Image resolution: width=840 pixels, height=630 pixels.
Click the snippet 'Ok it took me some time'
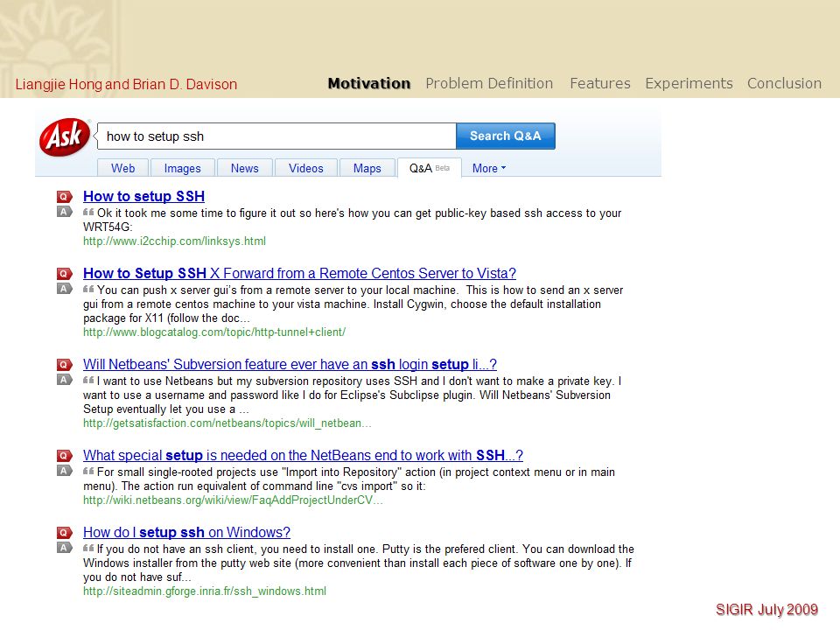point(352,220)
